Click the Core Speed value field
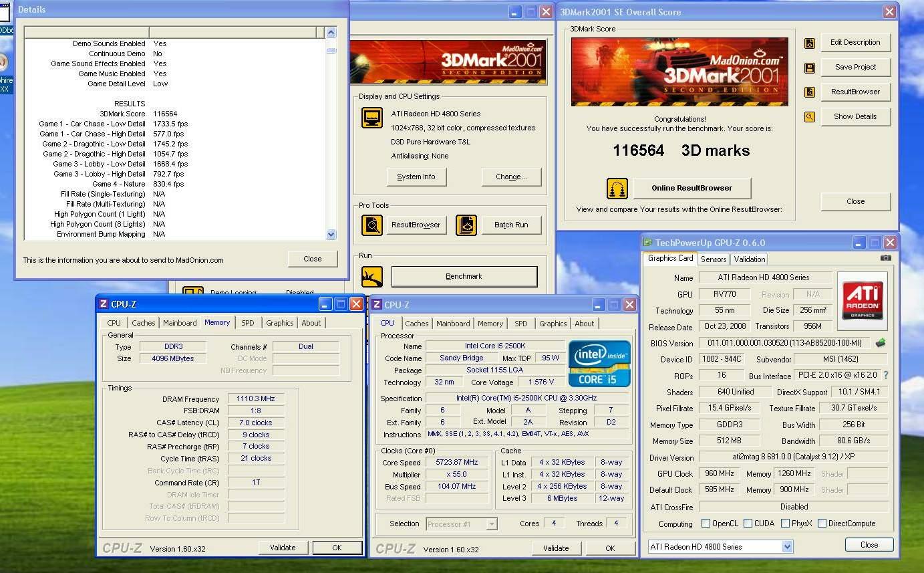Screen dimensions: 924x573 pos(457,463)
